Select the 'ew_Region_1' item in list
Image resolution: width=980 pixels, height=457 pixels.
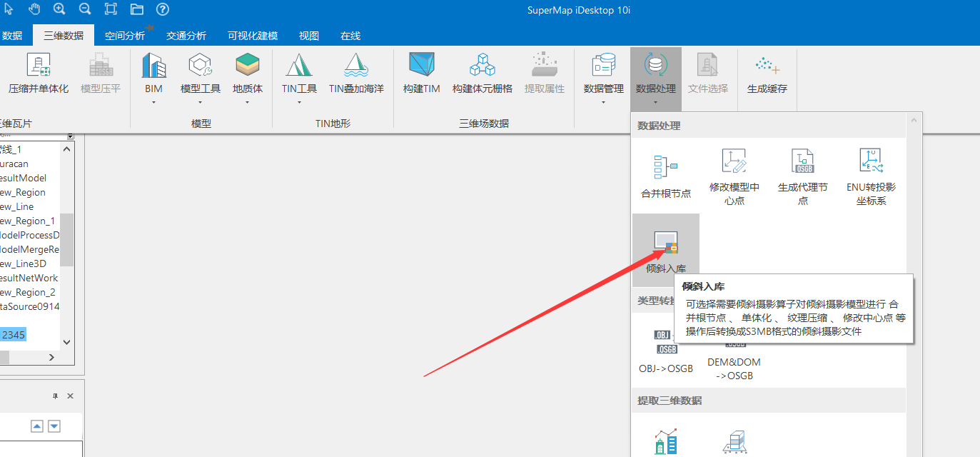(28, 221)
